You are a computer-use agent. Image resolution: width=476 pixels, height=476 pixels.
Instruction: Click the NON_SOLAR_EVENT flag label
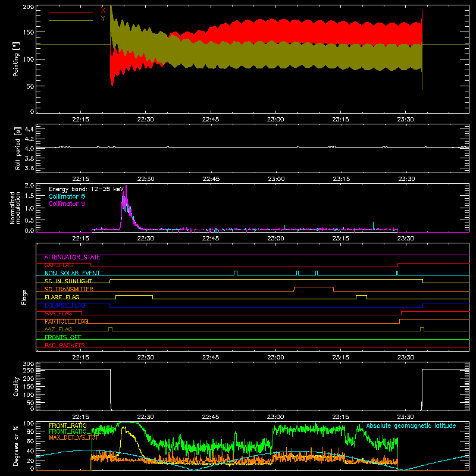coord(72,273)
